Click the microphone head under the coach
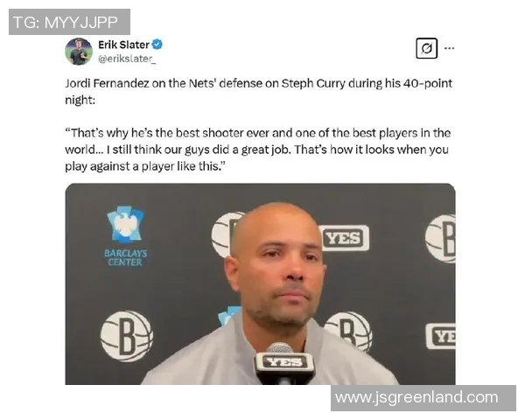 [x=280, y=347]
